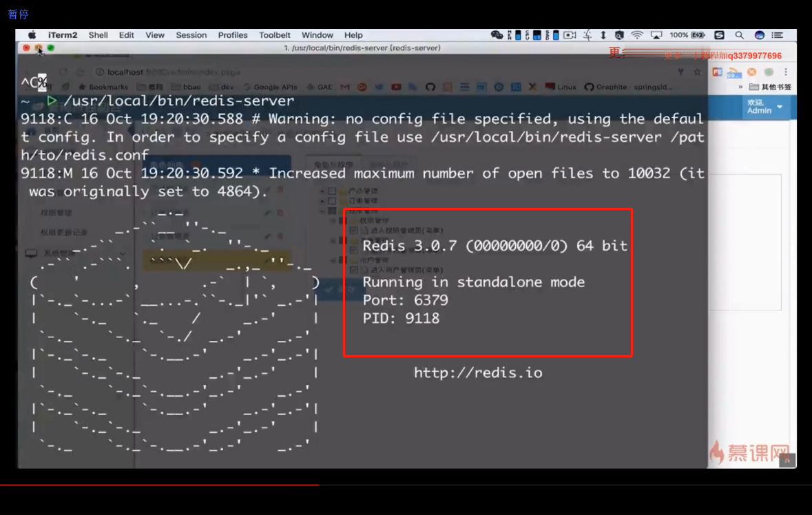Open the browser three-dot menu
Viewport: 812px width, 515px height.
[786, 72]
